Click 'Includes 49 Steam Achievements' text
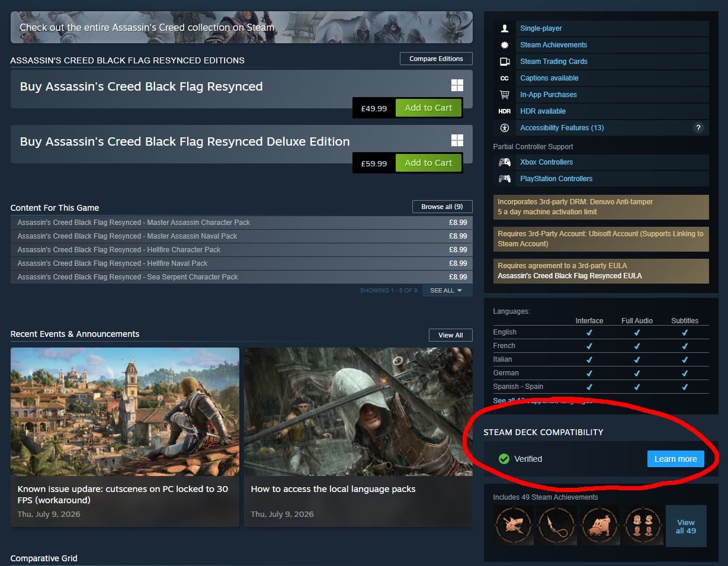This screenshot has width=728, height=566. tap(546, 497)
